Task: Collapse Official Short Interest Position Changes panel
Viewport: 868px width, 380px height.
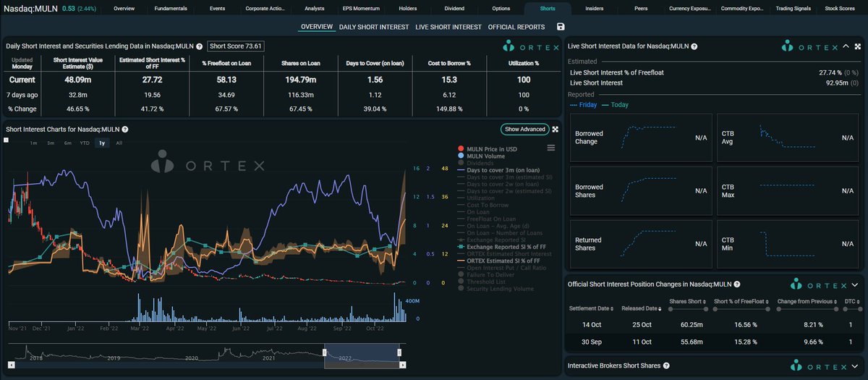Action: point(854,285)
